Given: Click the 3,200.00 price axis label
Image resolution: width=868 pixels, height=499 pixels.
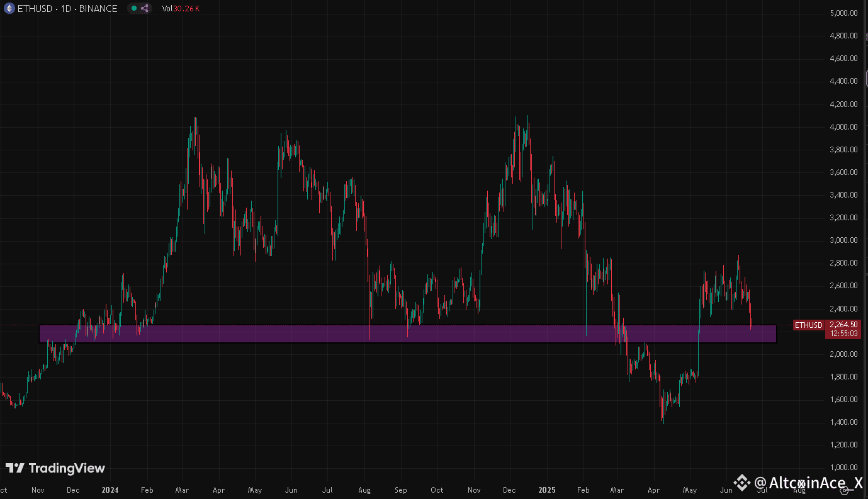Looking at the screenshot, I should coord(843,218).
